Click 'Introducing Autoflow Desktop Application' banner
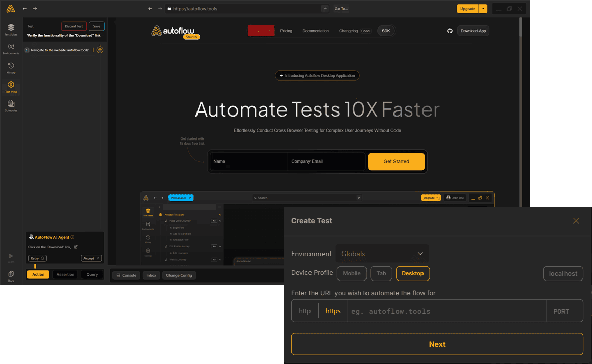 (x=317, y=75)
